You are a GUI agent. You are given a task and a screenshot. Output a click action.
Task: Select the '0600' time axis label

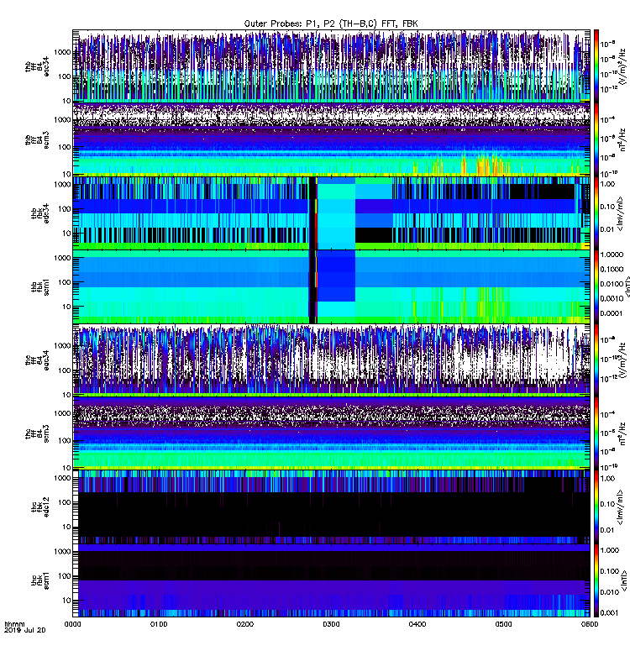pos(590,624)
